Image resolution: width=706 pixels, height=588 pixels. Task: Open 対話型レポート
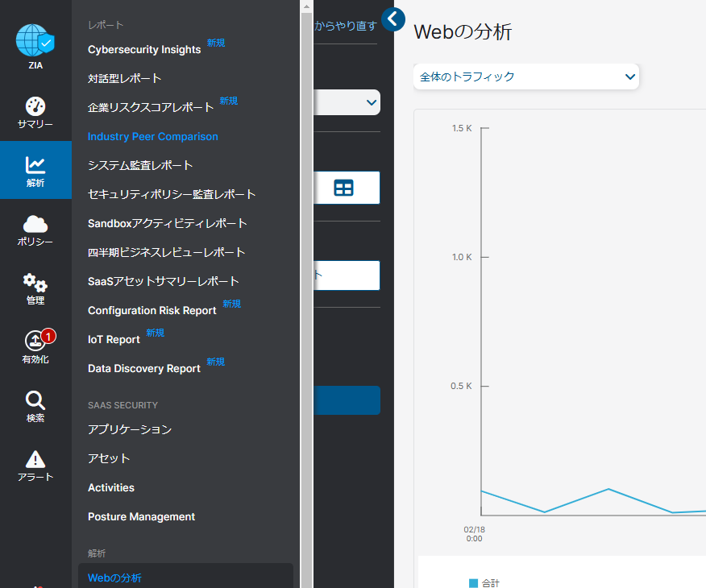pyautogui.click(x=124, y=78)
